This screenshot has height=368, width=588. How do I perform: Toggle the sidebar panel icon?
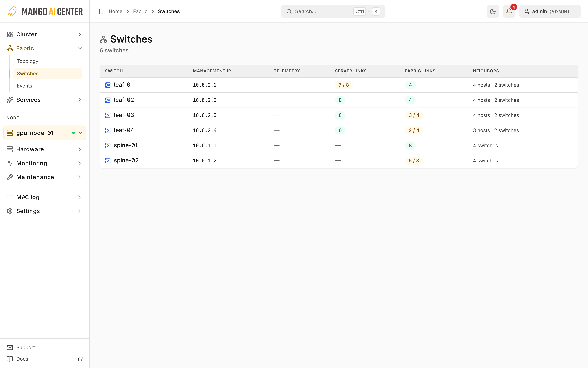point(100,11)
